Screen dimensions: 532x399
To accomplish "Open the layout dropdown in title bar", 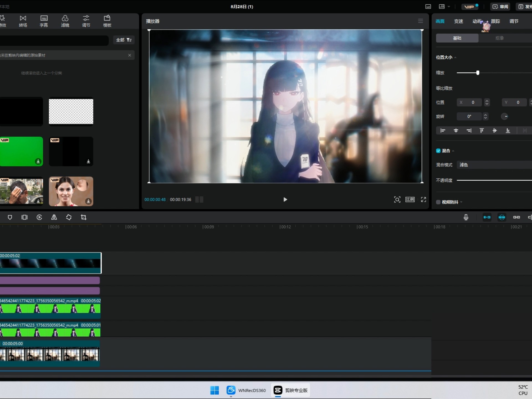I will [x=444, y=7].
